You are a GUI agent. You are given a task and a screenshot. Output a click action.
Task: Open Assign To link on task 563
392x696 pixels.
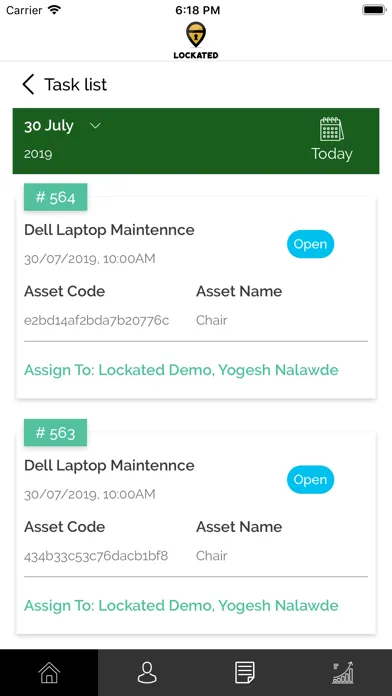pyautogui.click(x=181, y=605)
